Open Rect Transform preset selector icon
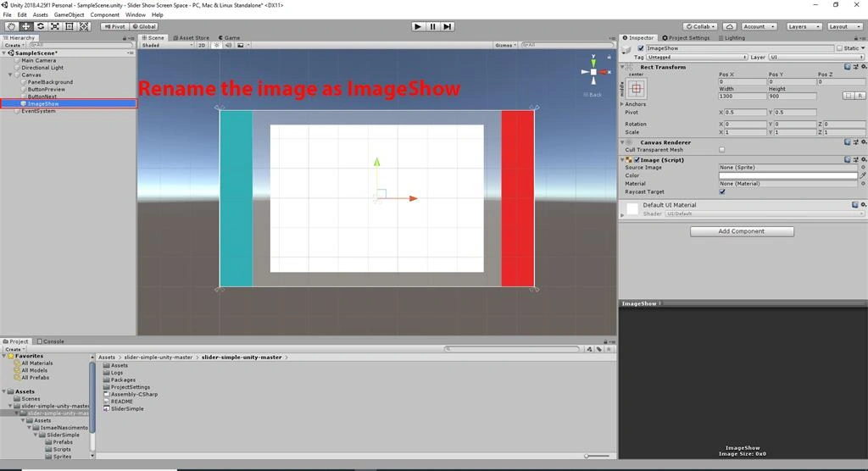The image size is (868, 471). (855, 67)
